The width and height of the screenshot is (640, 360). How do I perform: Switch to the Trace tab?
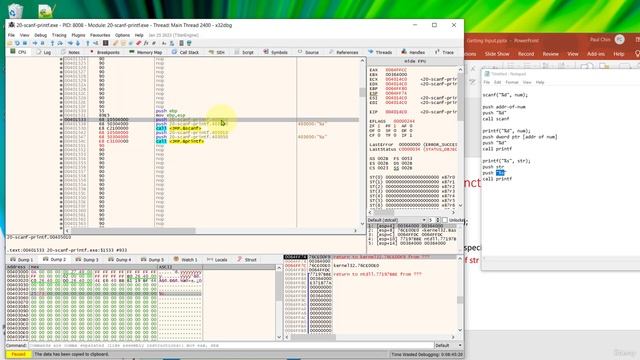[x=444, y=52]
